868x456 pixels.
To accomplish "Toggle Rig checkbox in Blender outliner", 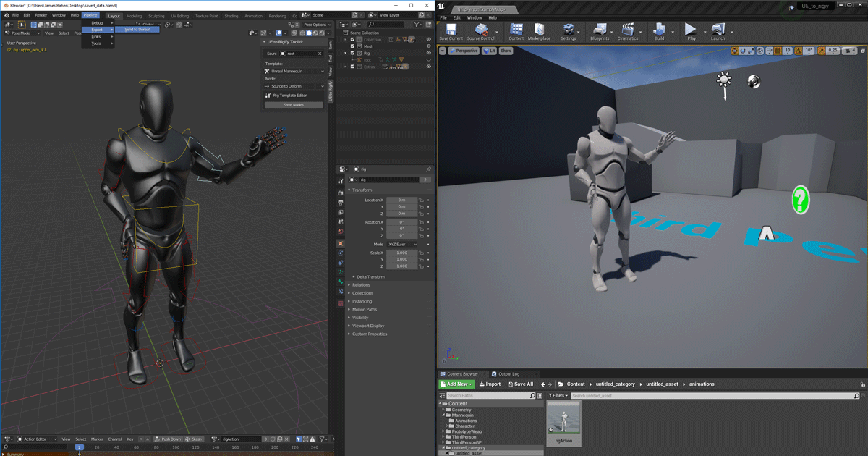I will coord(353,53).
